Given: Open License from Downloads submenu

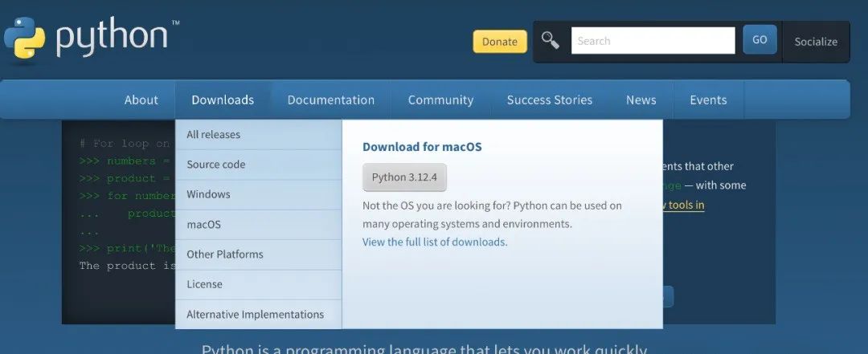Looking at the screenshot, I should pyautogui.click(x=259, y=284).
